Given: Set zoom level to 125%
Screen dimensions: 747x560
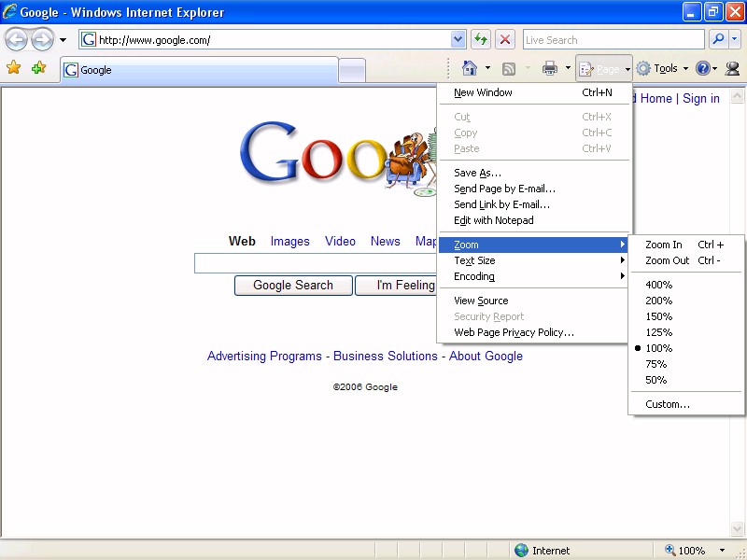Looking at the screenshot, I should (x=686, y=332).
